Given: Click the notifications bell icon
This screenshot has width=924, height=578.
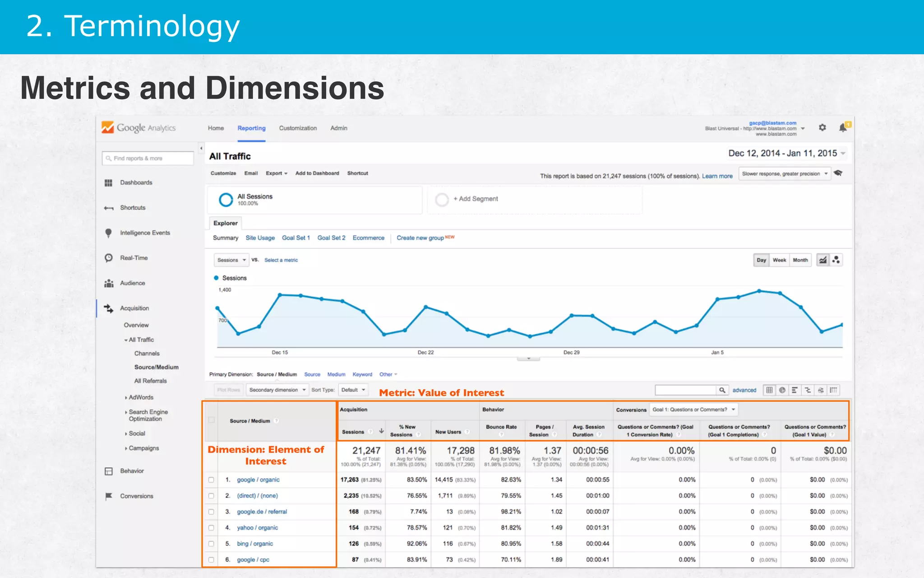Looking at the screenshot, I should (842, 128).
